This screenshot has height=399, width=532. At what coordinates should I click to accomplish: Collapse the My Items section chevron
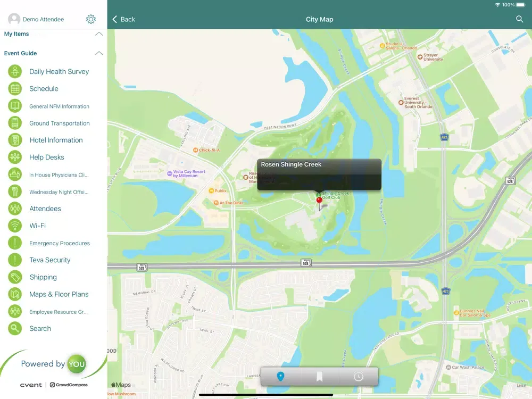pyautogui.click(x=99, y=34)
